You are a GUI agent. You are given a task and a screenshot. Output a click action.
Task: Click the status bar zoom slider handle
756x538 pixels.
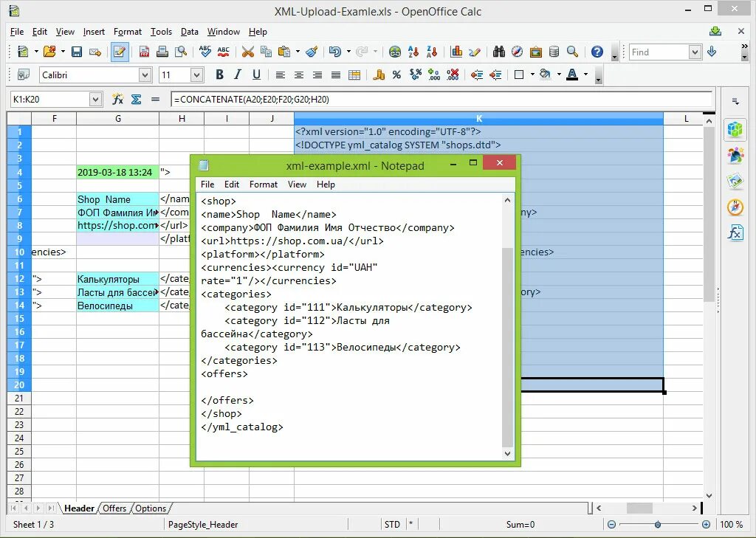[x=658, y=524]
